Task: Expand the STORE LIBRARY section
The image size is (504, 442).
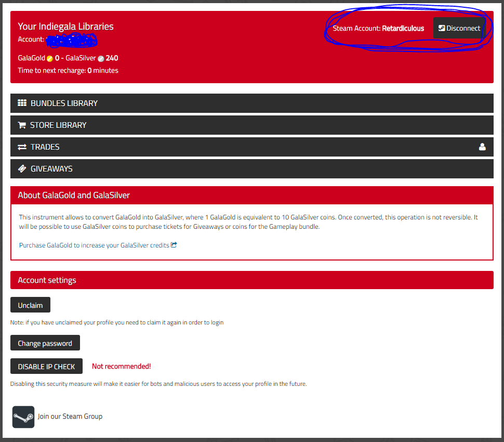Action: (x=58, y=125)
